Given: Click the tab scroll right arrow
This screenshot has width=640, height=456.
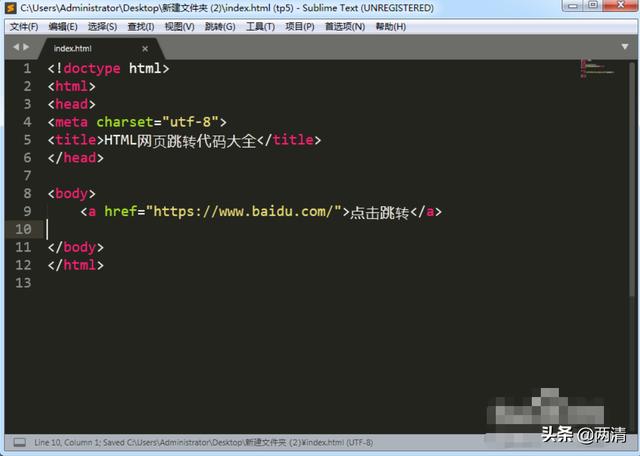Looking at the screenshot, I should point(24,48).
